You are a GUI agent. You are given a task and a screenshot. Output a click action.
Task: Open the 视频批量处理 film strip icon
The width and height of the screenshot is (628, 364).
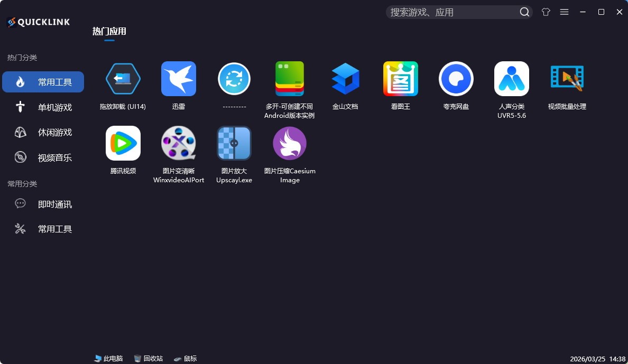point(567,79)
